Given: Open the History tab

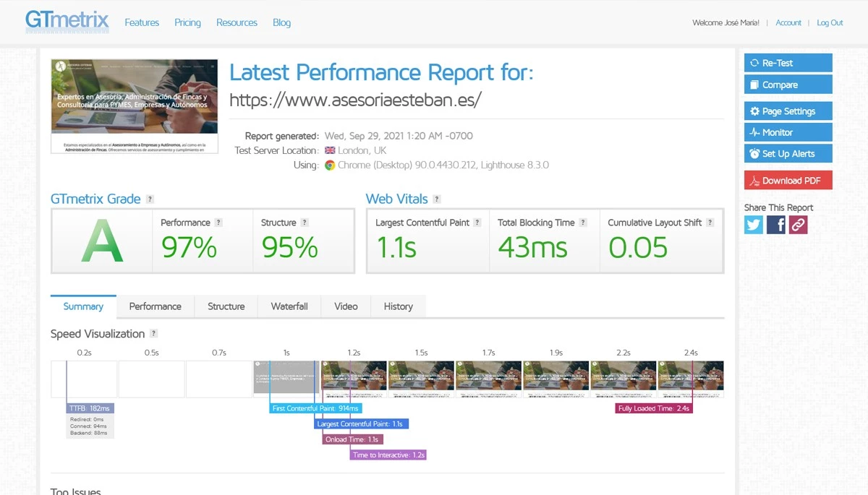Looking at the screenshot, I should (x=398, y=306).
